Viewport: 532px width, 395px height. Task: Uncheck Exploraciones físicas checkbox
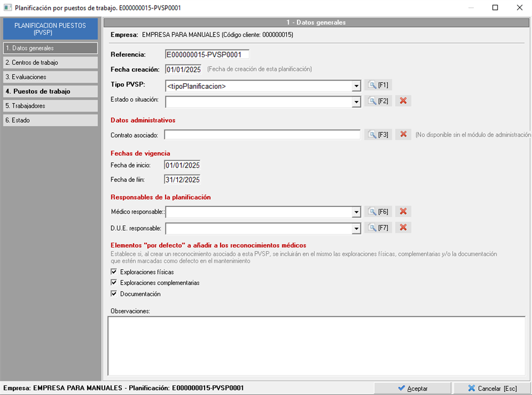coord(114,272)
